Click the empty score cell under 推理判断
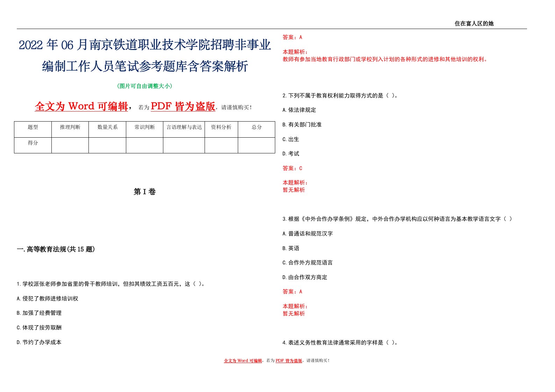Screen dimensions: 555x392 click(x=70, y=145)
